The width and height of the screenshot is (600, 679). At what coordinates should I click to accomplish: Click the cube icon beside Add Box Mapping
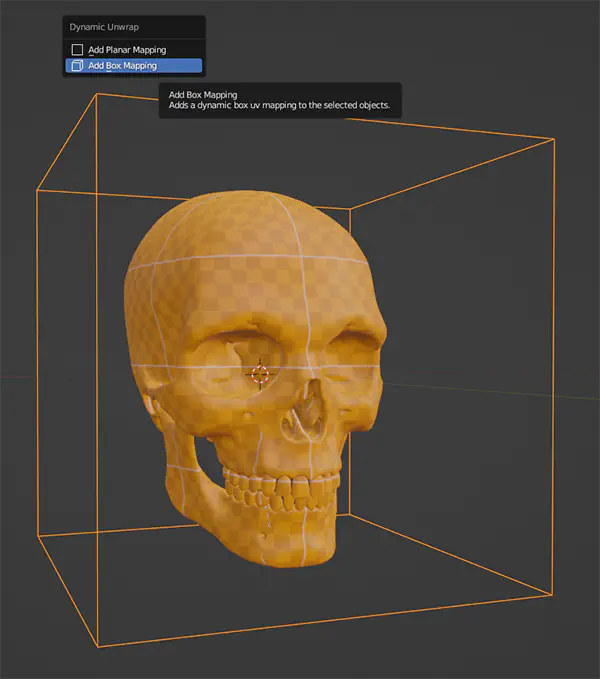point(77,66)
